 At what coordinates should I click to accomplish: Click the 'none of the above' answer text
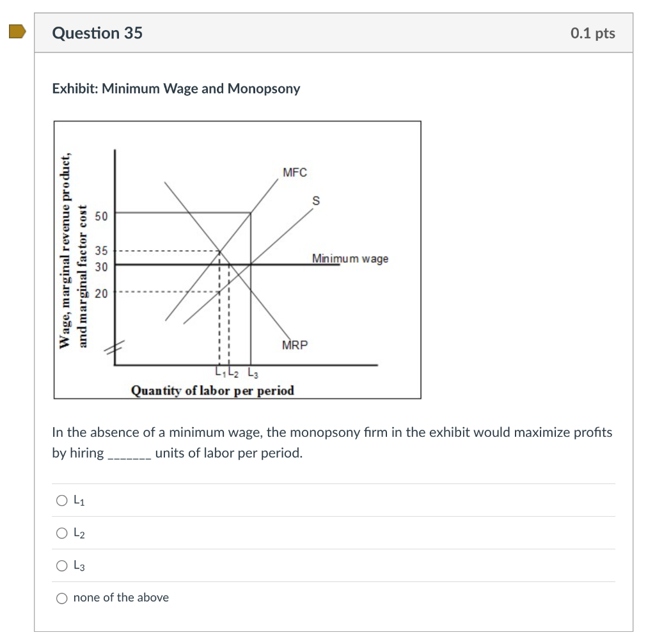tap(121, 598)
